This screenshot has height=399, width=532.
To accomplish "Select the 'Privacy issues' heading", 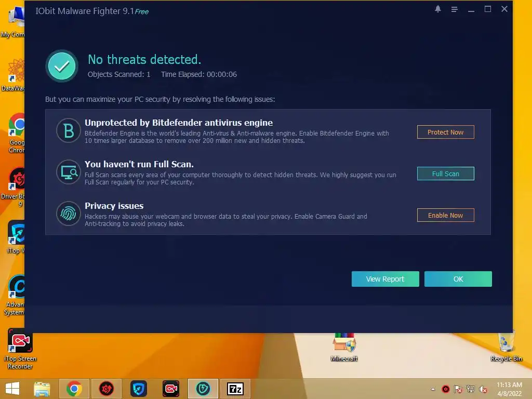I will point(114,206).
